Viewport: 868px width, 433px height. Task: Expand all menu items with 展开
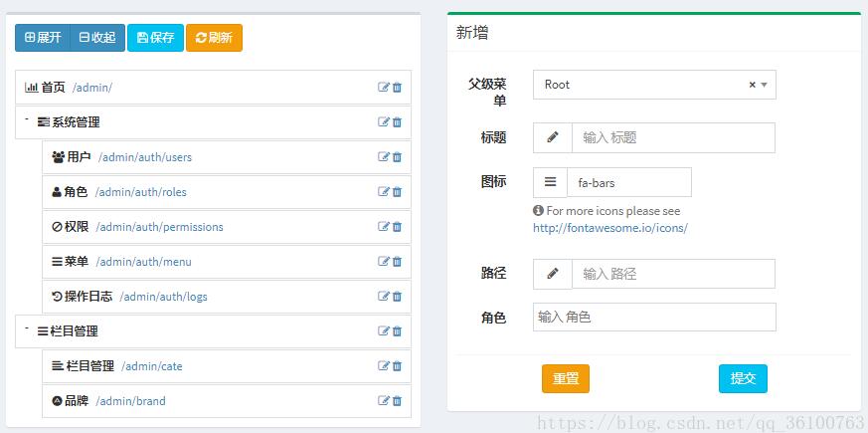[43, 38]
